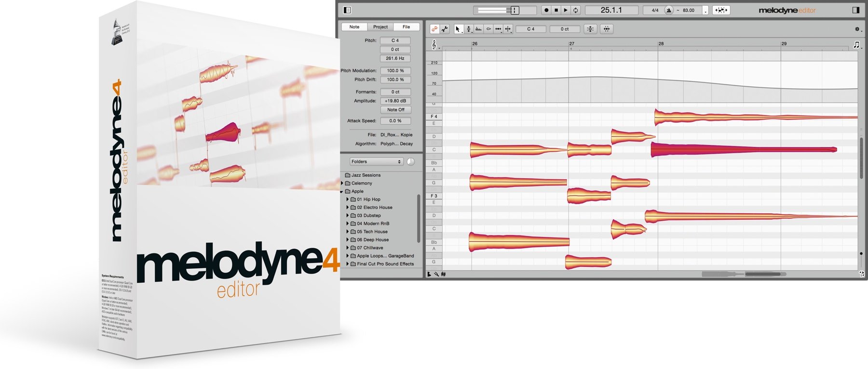The image size is (868, 369).
Task: Open the Correct Pitch macro
Action: (590, 29)
